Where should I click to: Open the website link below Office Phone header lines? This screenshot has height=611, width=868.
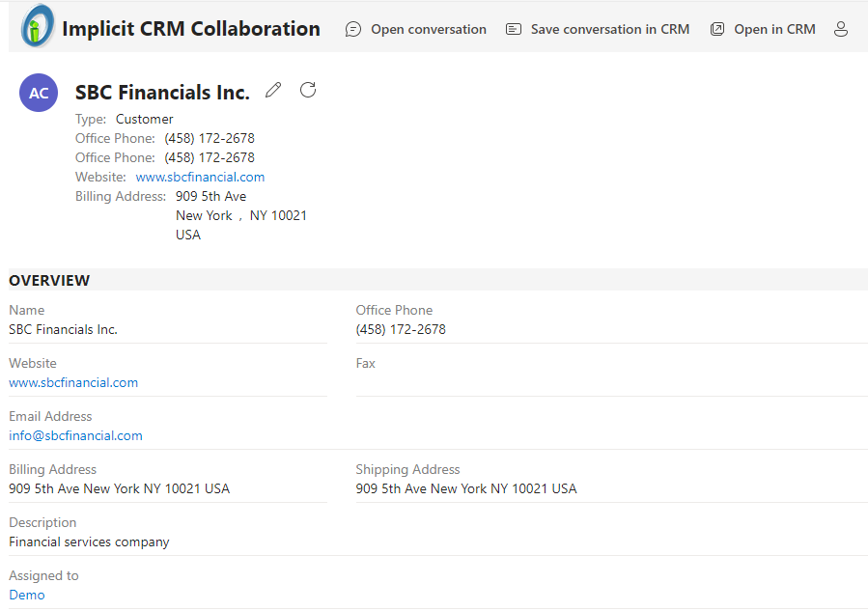(200, 177)
